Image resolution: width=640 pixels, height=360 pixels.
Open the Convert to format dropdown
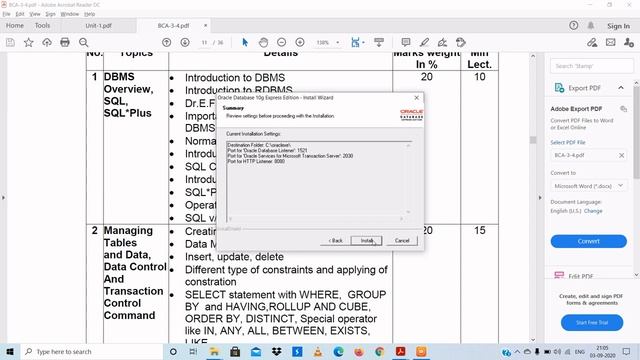coord(589,186)
